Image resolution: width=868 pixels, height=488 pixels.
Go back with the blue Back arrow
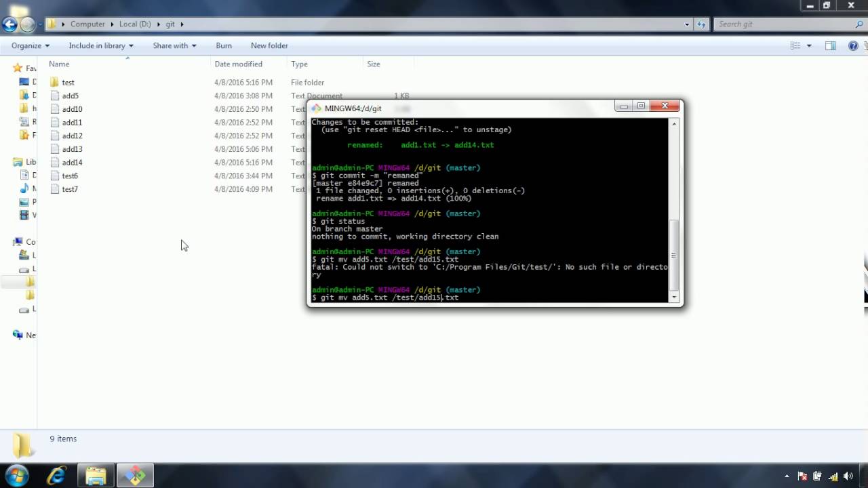pyautogui.click(x=9, y=24)
